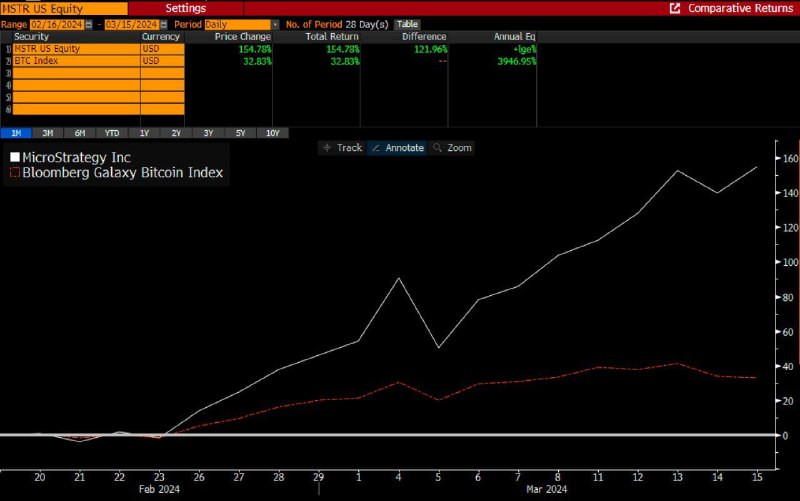800x501 pixels.
Task: Activate the chart Zoom magnifier tool
Action: (x=453, y=148)
